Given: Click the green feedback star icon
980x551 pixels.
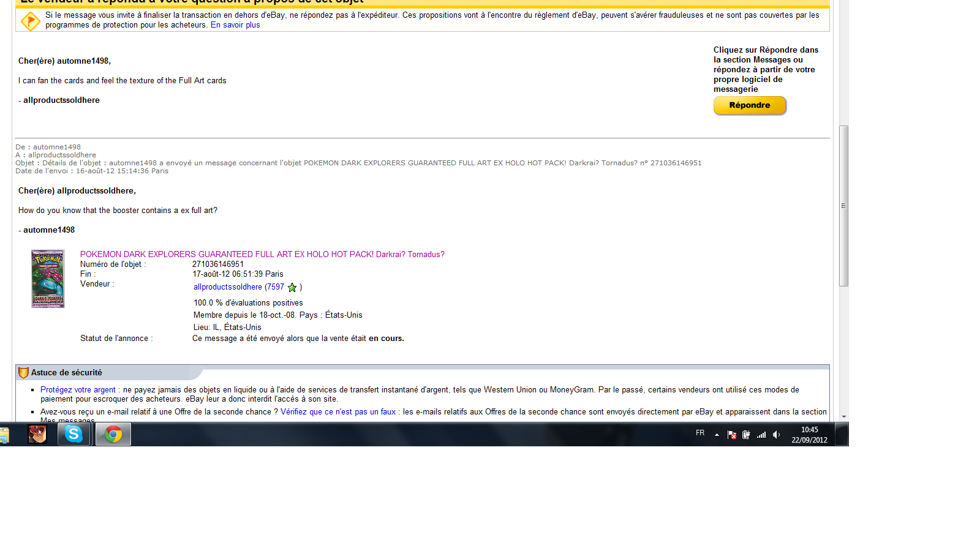Looking at the screenshot, I should tap(292, 287).
